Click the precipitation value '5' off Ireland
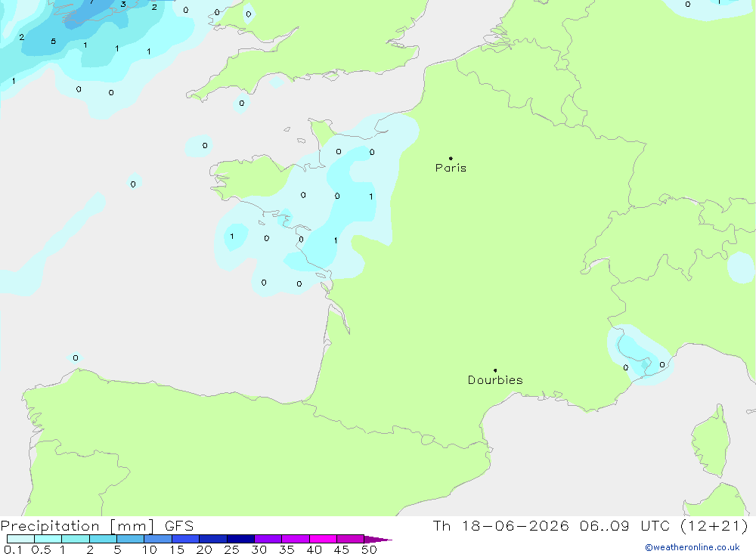This screenshot has width=756, height=554. [54, 42]
